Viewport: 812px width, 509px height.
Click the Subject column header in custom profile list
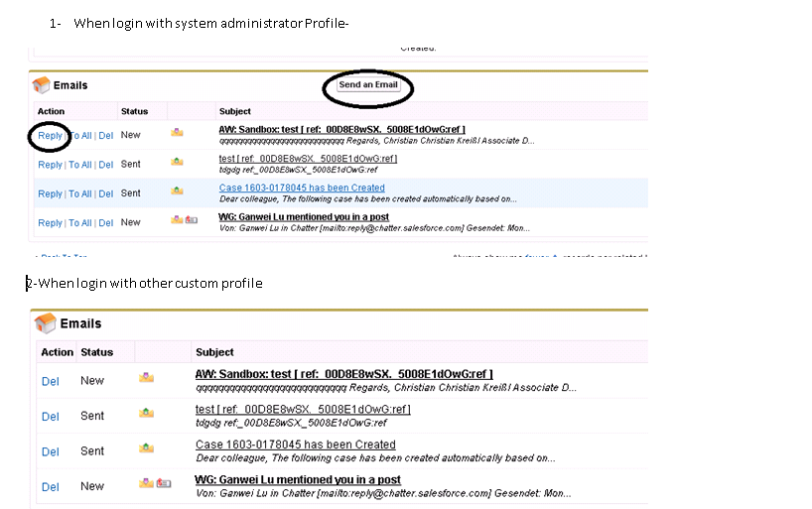pos(214,352)
